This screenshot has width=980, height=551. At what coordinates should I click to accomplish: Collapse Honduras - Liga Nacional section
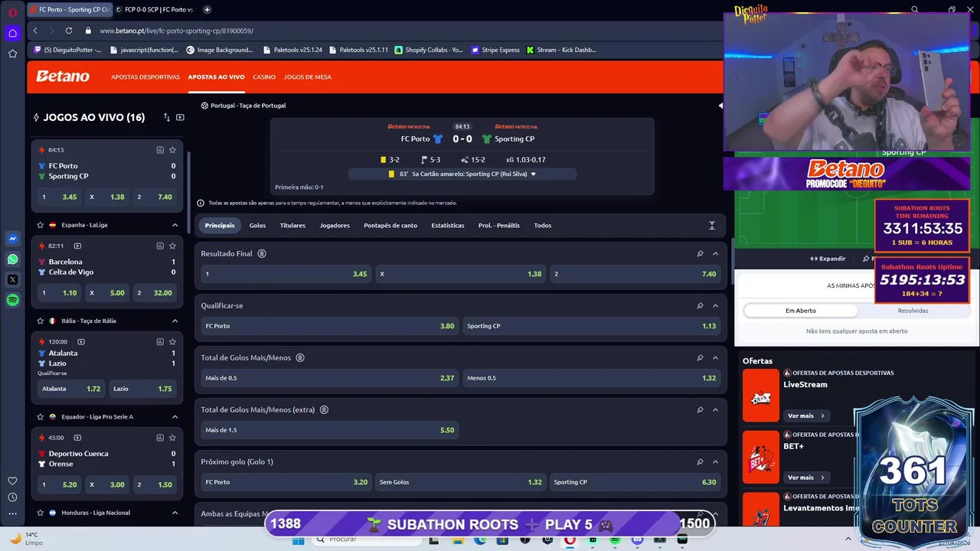click(x=175, y=513)
